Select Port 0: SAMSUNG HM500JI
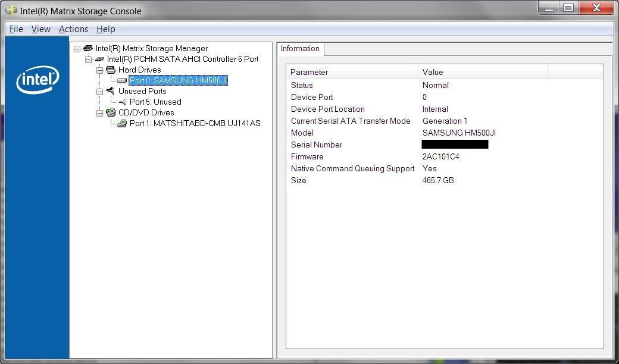Viewport: 619px width, 364px height. tap(179, 80)
